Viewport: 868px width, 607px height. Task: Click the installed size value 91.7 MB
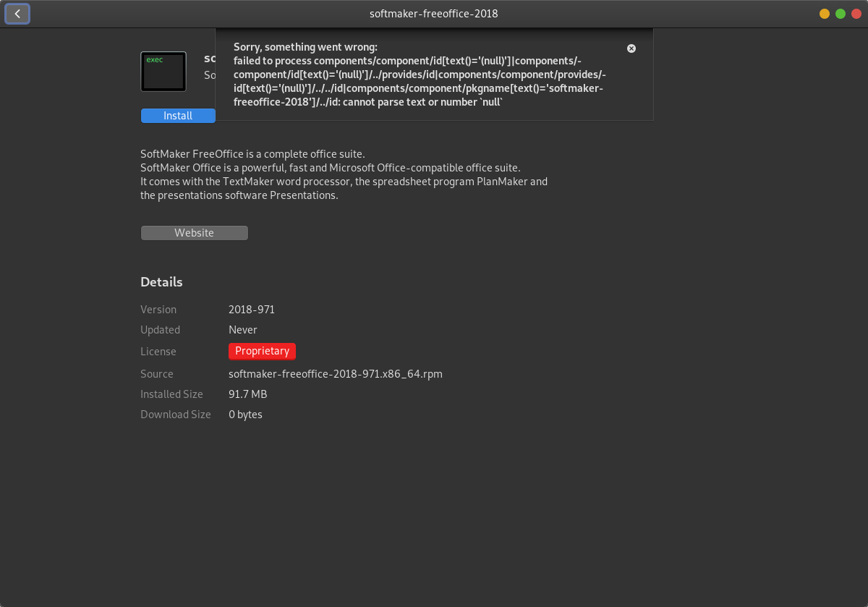[247, 394]
